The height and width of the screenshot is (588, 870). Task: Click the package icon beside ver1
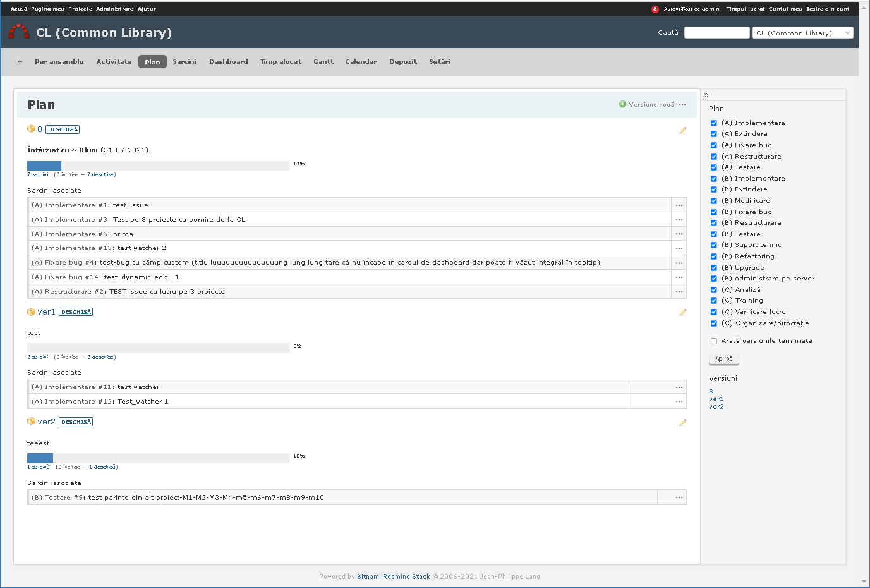click(x=31, y=311)
